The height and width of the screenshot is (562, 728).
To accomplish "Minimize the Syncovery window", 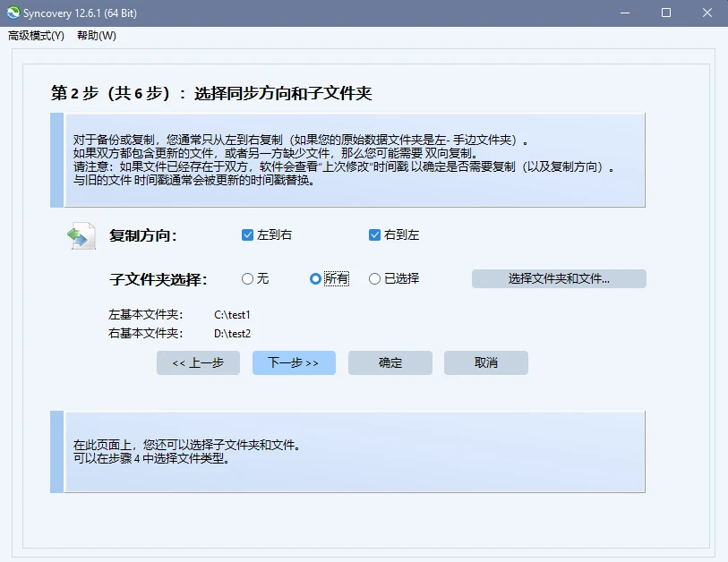I will pos(625,13).
